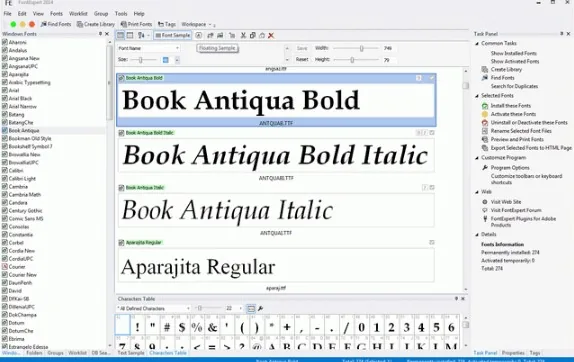The image size is (574, 362).
Task: Open the Find Fonts toolbar tool
Action: pyautogui.click(x=56, y=24)
